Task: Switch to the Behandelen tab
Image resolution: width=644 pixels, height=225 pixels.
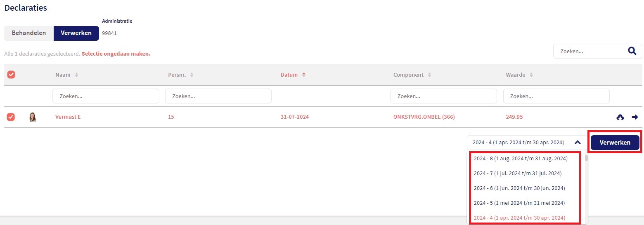Action: coord(29,33)
